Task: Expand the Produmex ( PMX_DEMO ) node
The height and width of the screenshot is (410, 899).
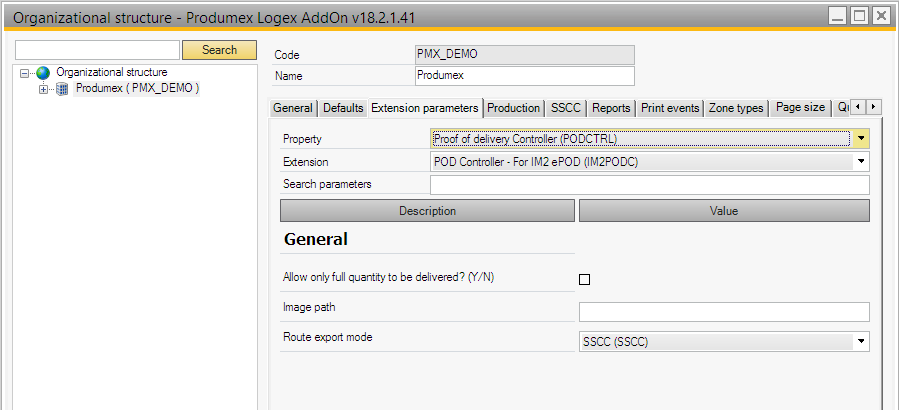Action: [x=43, y=89]
